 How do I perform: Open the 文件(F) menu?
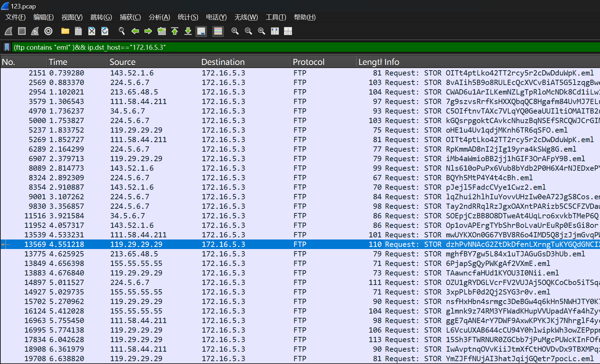point(16,17)
